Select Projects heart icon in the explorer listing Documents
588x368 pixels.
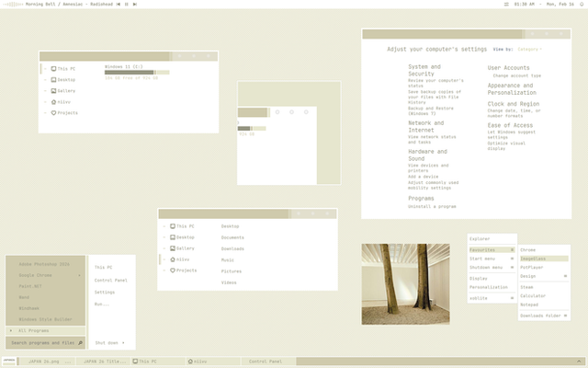pos(173,270)
